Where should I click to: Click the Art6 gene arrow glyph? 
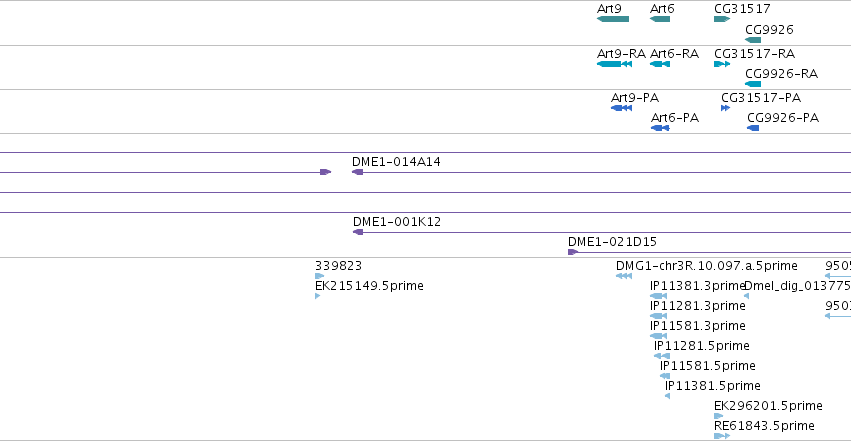coord(659,19)
